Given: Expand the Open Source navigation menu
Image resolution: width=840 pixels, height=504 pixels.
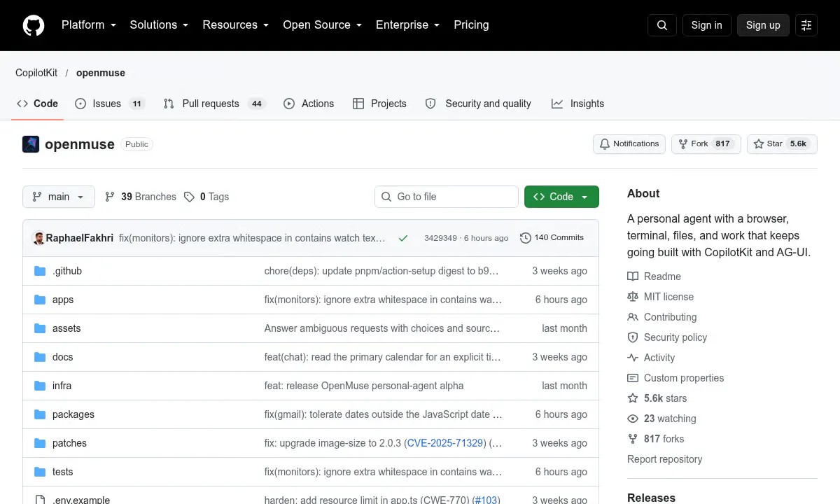Looking at the screenshot, I should pos(322,25).
